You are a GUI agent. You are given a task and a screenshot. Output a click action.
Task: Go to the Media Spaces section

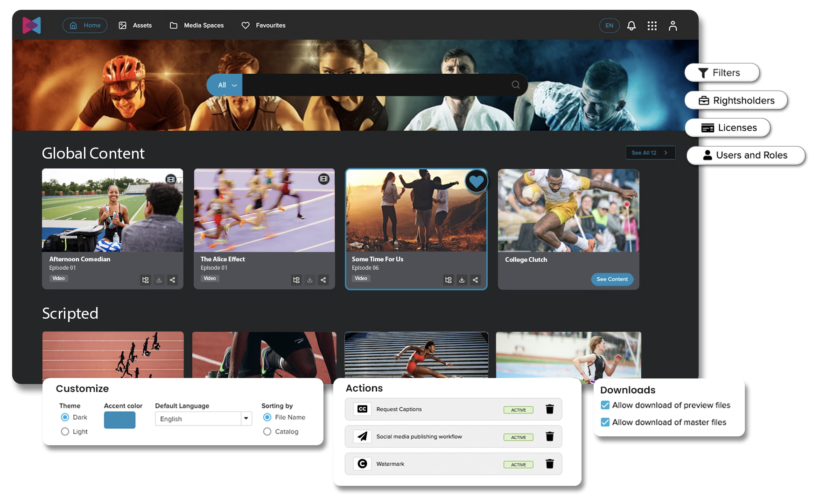tap(196, 25)
